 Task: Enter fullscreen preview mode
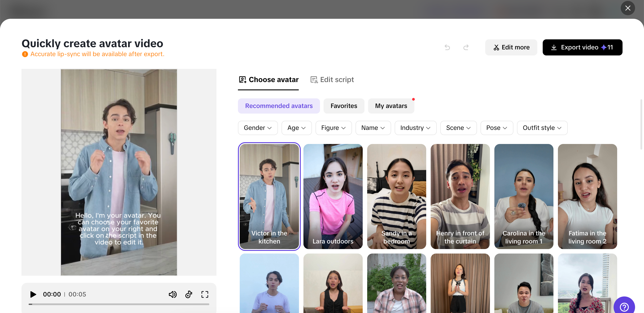(205, 294)
